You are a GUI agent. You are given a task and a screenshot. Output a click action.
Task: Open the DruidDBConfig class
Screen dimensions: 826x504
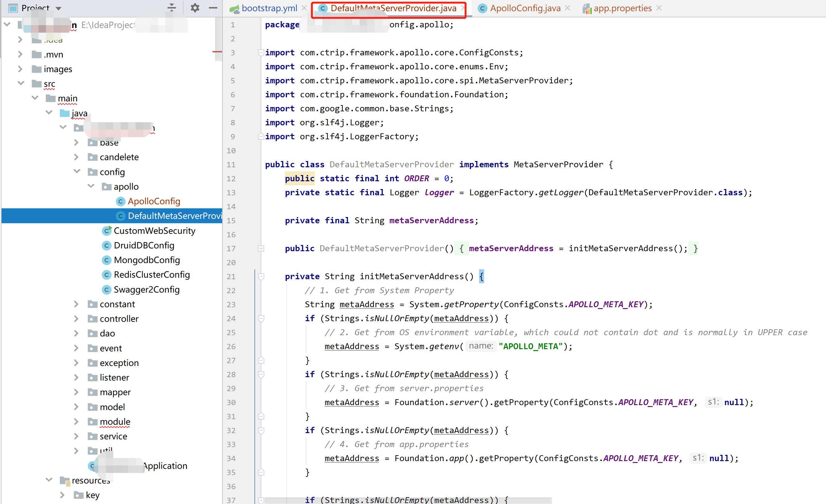pos(144,246)
